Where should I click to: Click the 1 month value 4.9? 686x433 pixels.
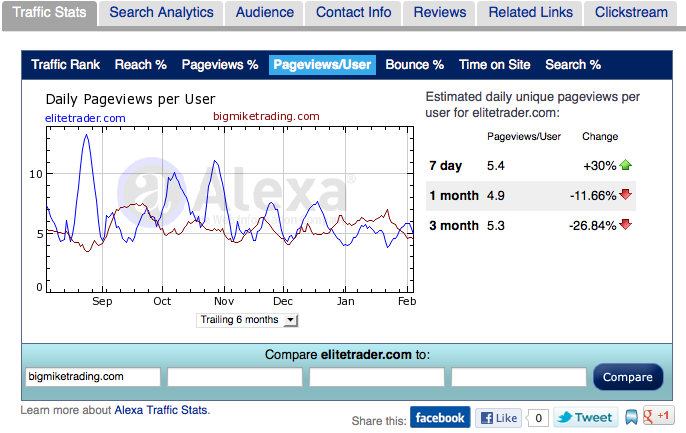pyautogui.click(x=496, y=196)
